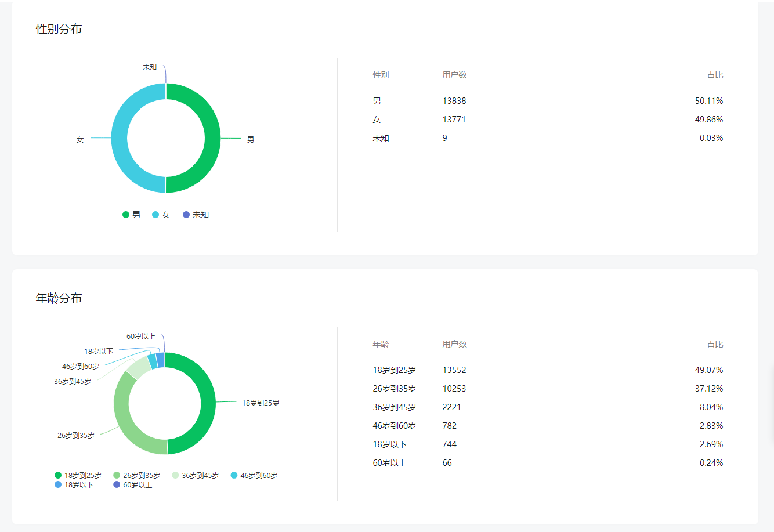Viewport: 774px width, 532px height.
Task: Toggle the 46岁到60岁 legend entry below age chart
Action: click(x=254, y=475)
